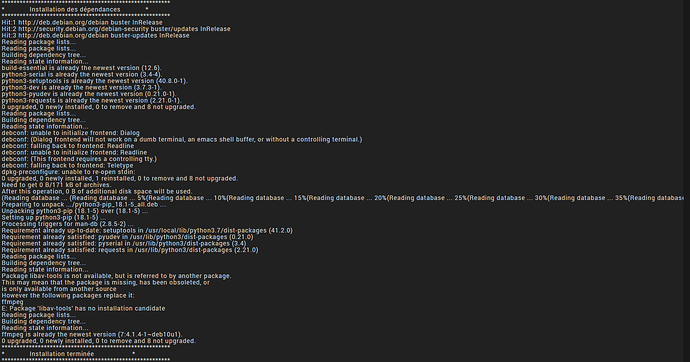The width and height of the screenshot is (690, 362).
Task: Click the 'Installation terminée' footer text
Action: (x=62, y=354)
